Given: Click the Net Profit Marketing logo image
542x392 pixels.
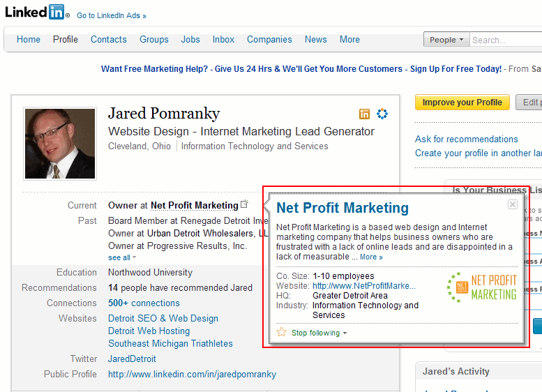Looking at the screenshot, I should (482, 287).
